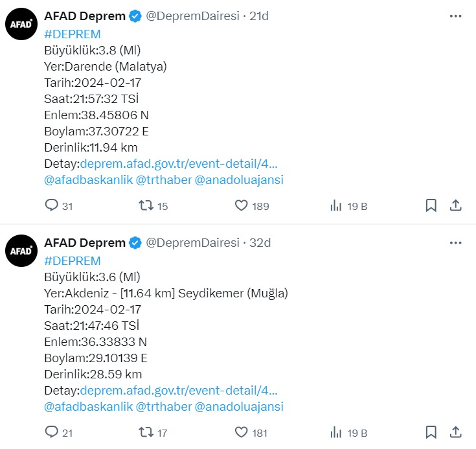Open more options for the 21d tweet
This screenshot has width=476, height=449.
point(456,16)
